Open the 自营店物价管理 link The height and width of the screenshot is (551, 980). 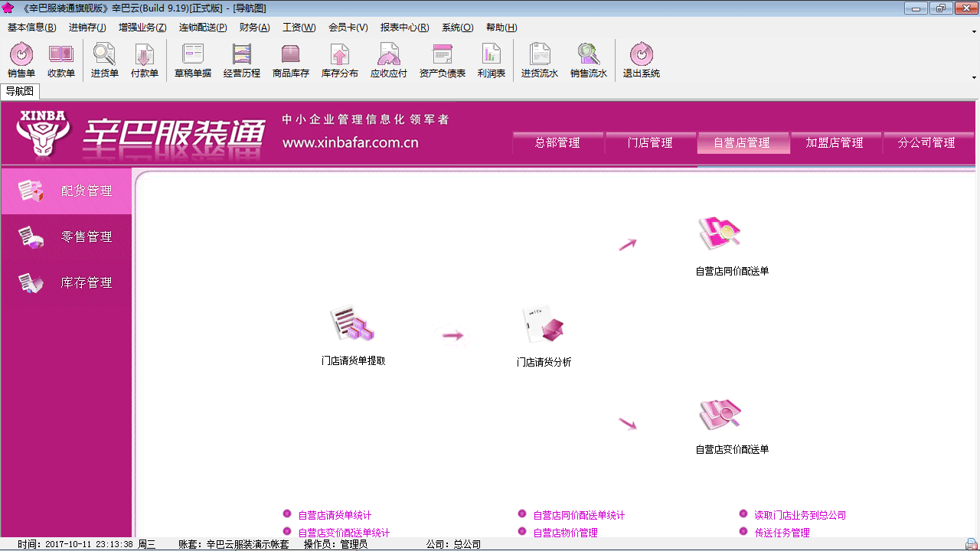click(x=565, y=533)
